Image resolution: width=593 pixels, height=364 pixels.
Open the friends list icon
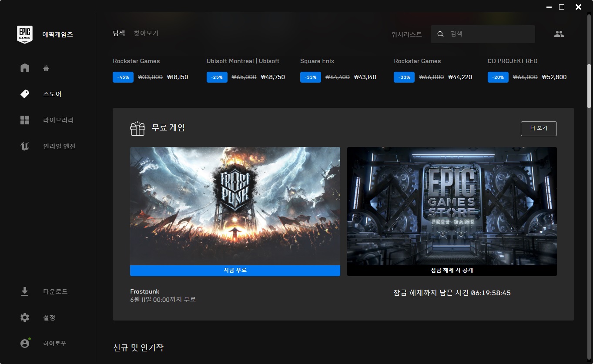(559, 34)
